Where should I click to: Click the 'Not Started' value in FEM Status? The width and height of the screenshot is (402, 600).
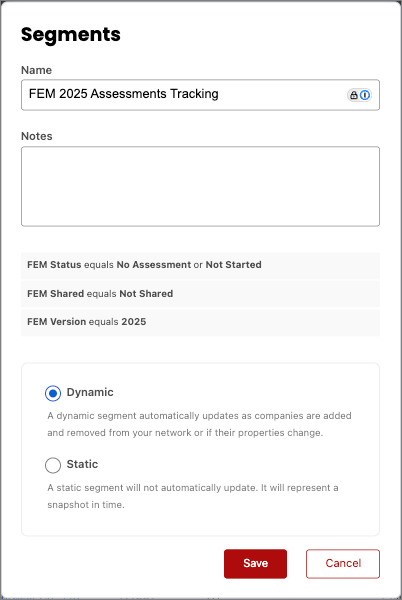click(x=234, y=265)
